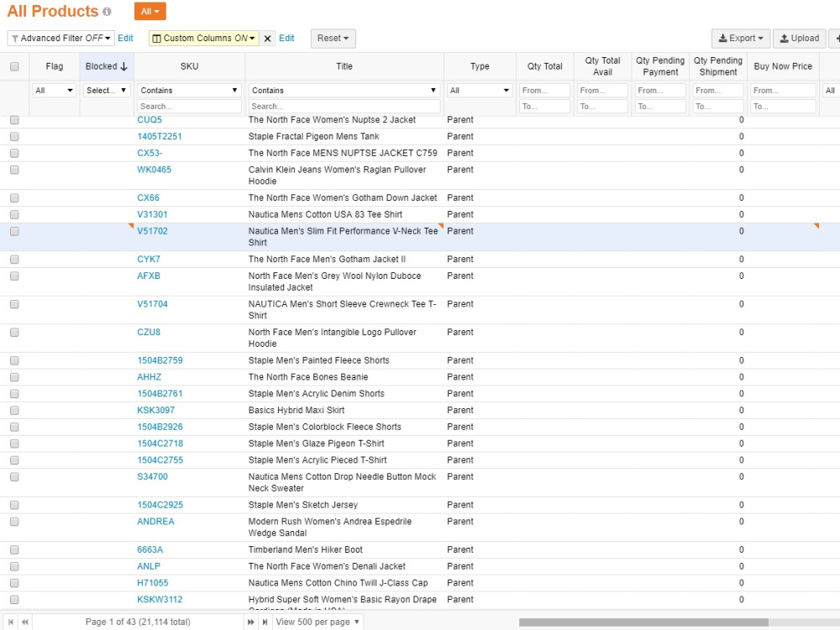Expand Advanced Filter OFF dropdown
Viewport: 840px width, 630px height.
click(x=61, y=39)
